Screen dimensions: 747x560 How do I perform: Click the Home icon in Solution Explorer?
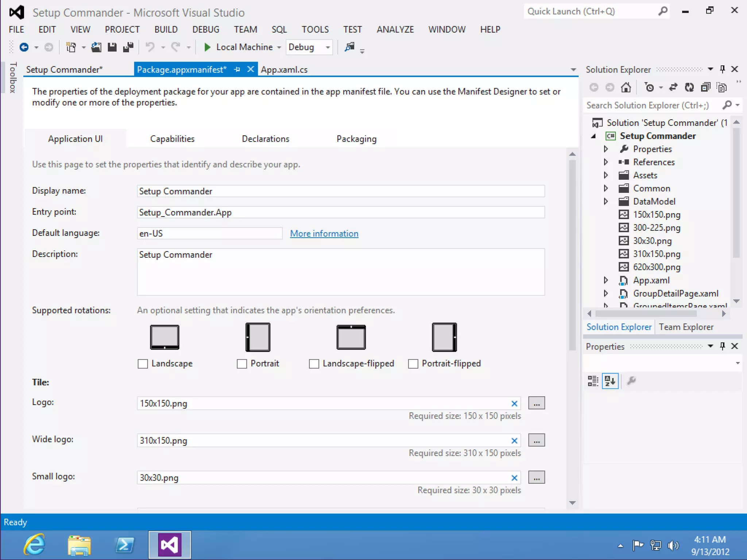(x=626, y=87)
